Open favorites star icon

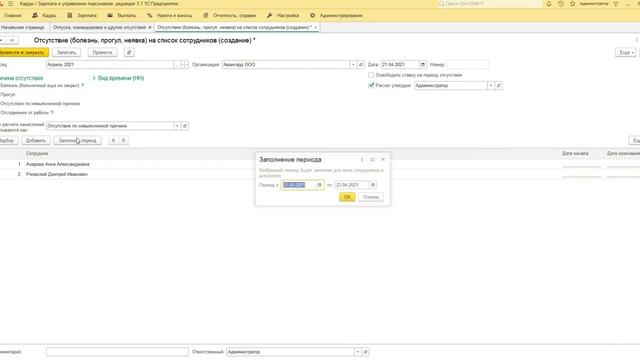[573, 4]
